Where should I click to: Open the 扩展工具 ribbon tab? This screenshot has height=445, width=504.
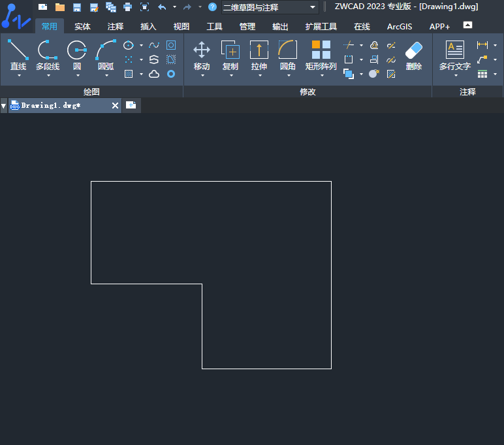click(321, 26)
